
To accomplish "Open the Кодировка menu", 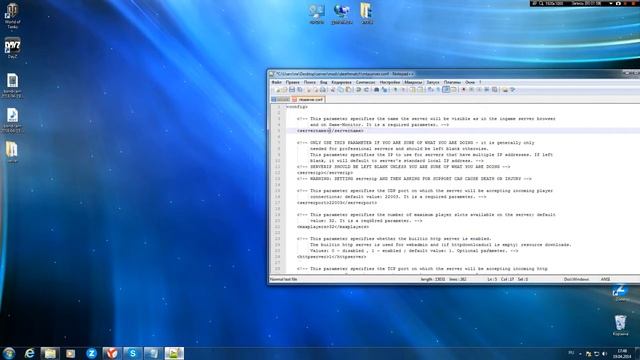I will pyautogui.click(x=341, y=82).
